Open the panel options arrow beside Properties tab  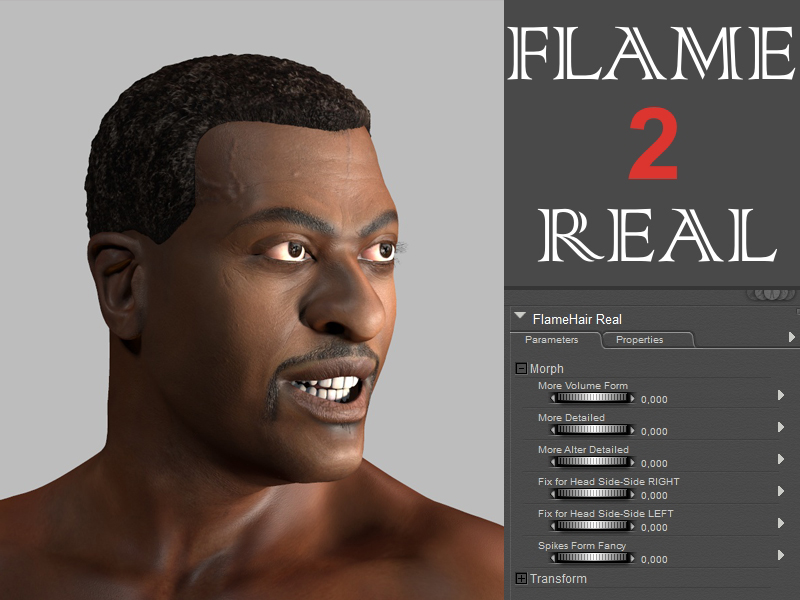(x=791, y=337)
